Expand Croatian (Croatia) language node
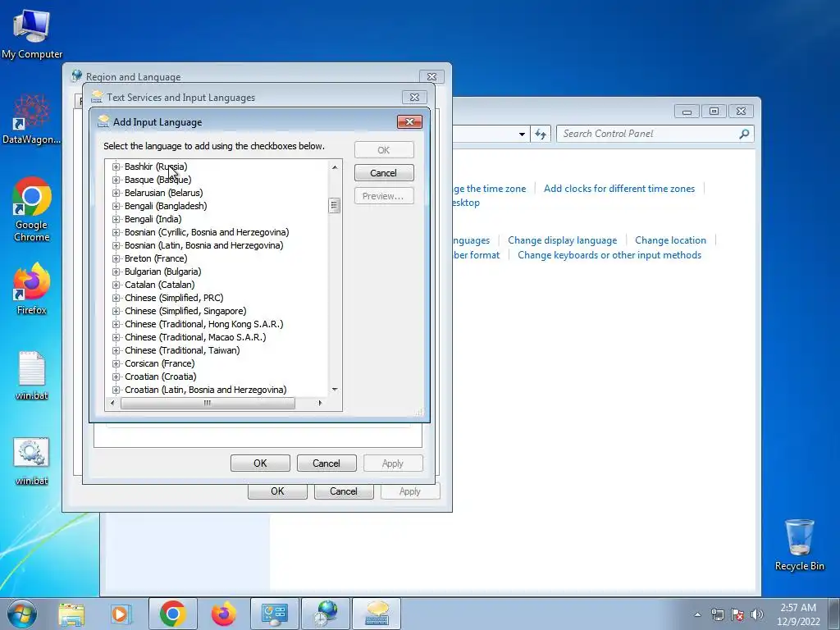 click(x=116, y=377)
